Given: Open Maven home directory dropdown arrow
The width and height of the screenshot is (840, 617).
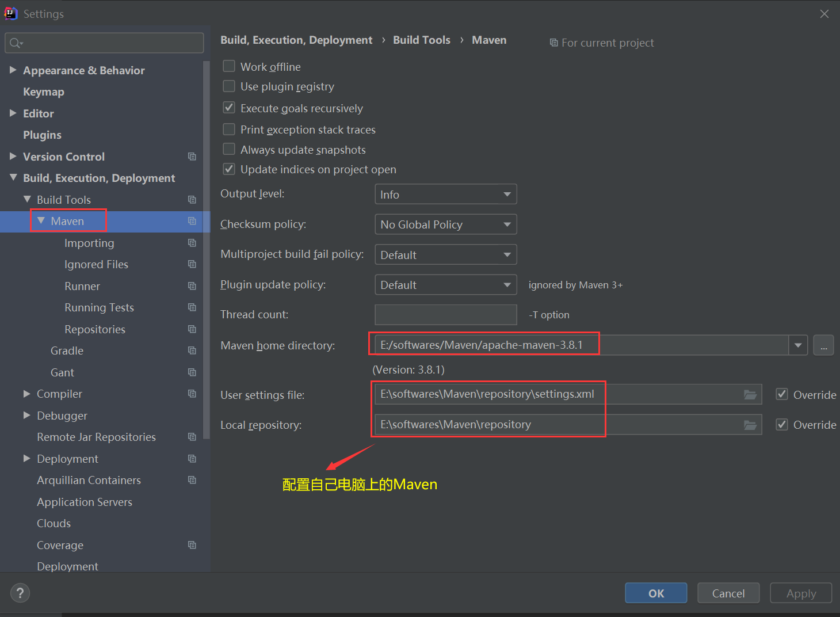Looking at the screenshot, I should 798,345.
